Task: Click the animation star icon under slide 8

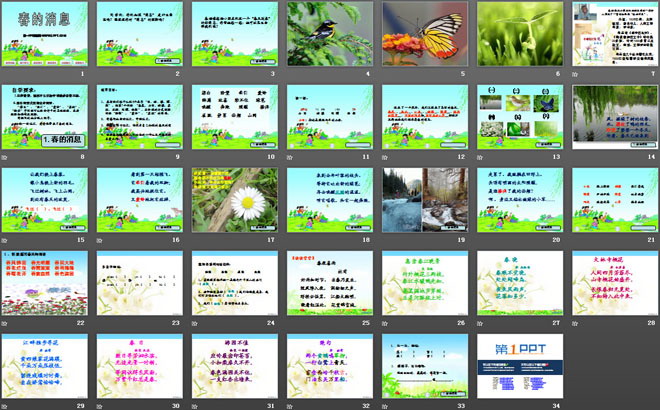Action: [x=4, y=157]
